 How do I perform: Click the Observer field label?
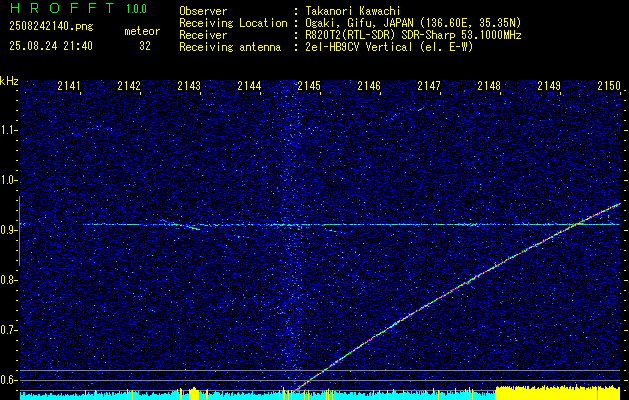coord(203,11)
